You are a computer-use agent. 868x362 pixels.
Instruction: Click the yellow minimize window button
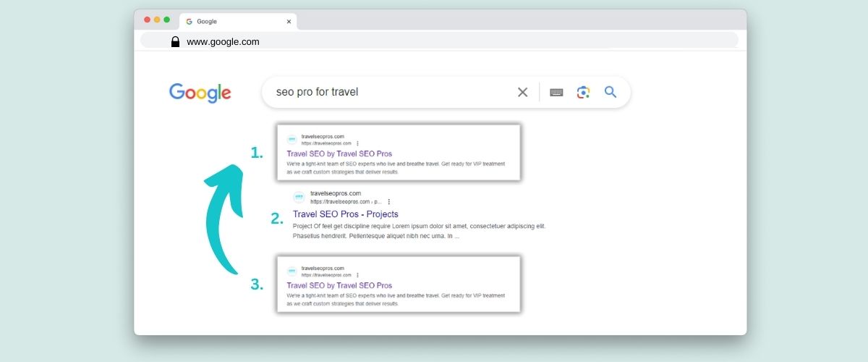tap(157, 20)
